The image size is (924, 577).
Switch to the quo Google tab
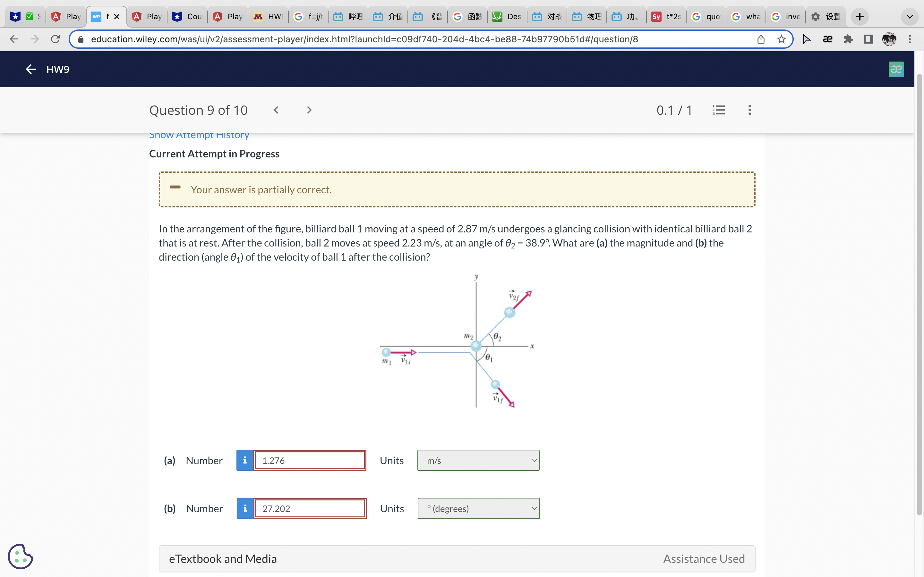(706, 17)
